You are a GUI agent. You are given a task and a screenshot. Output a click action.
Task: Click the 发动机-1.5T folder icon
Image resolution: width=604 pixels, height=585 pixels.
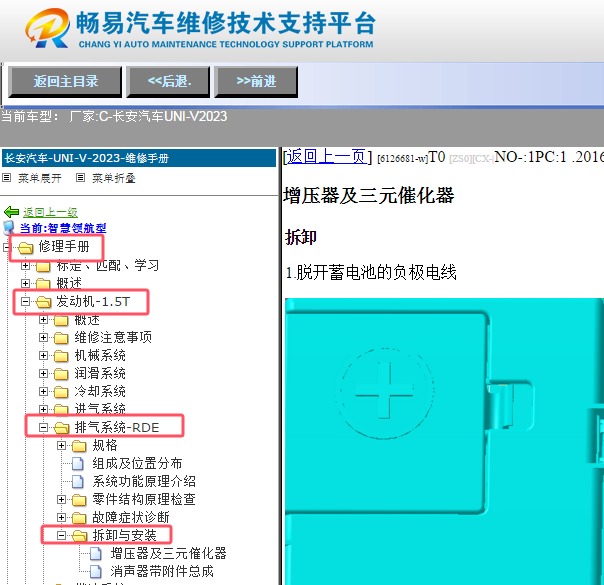(x=44, y=302)
